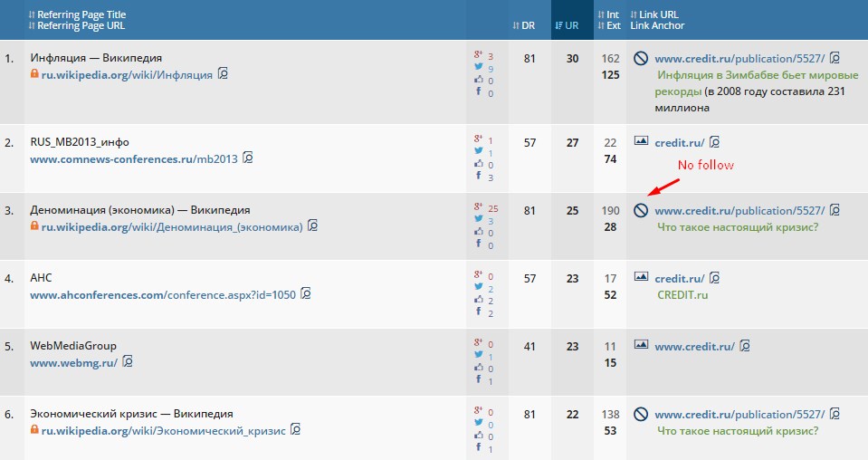Image resolution: width=868 pixels, height=460 pixels.
Task: Click the Twitter icon in the RUS_MB2013 row
Action: (x=478, y=153)
